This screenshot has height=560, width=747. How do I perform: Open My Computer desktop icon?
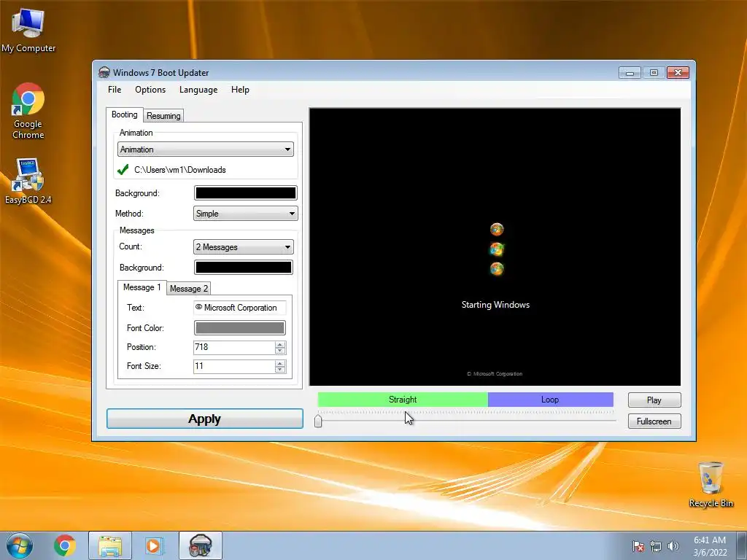click(28, 29)
